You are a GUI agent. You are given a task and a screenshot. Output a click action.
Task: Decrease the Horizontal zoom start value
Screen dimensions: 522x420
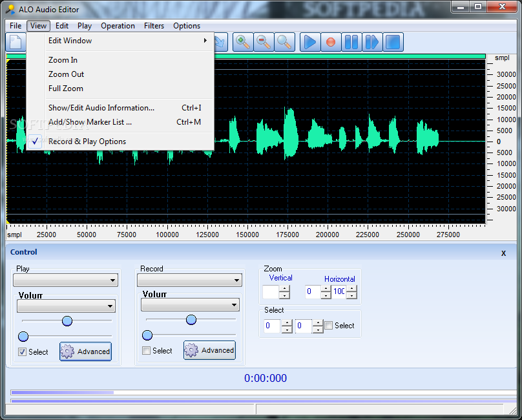(326, 295)
